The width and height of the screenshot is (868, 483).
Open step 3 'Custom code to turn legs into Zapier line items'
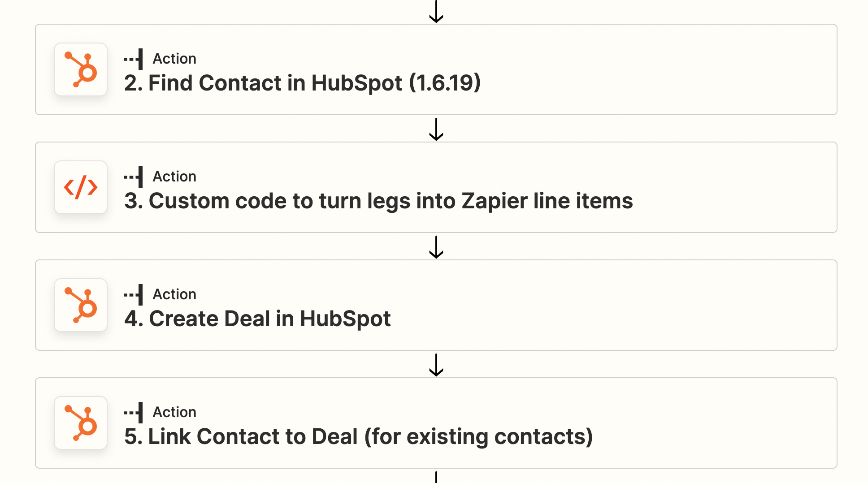click(x=379, y=201)
